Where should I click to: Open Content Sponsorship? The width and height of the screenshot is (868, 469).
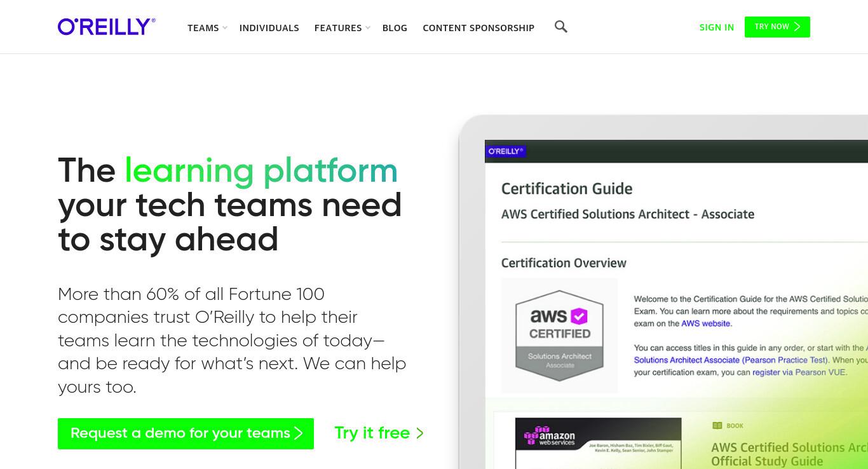478,28
